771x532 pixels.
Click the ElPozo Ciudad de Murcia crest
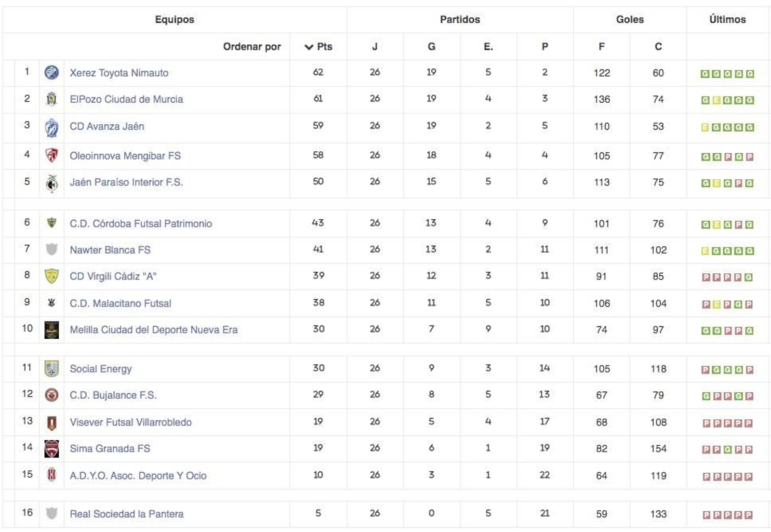(52, 99)
